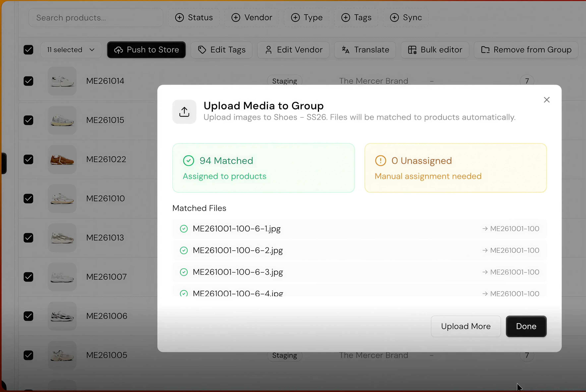Focus the Search products field
Image resolution: width=586 pixels, height=392 pixels.
coord(96,18)
